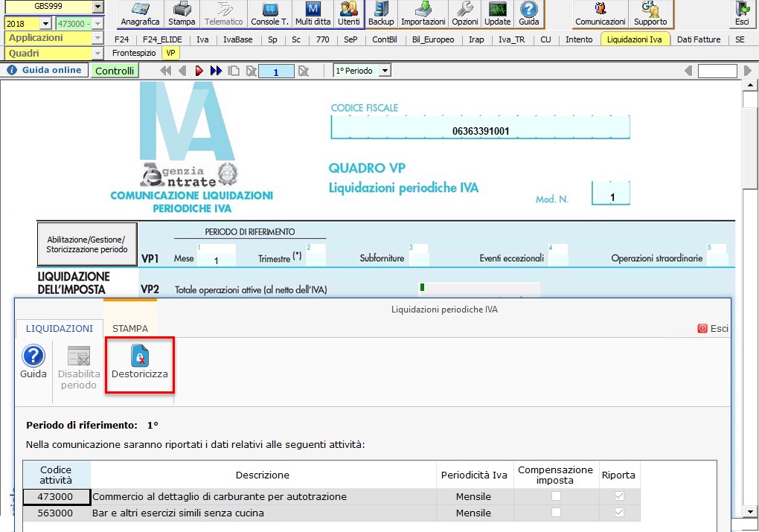Jump to last record with blue double arrow
Viewport: 759px width, 532px height.
tap(216, 71)
